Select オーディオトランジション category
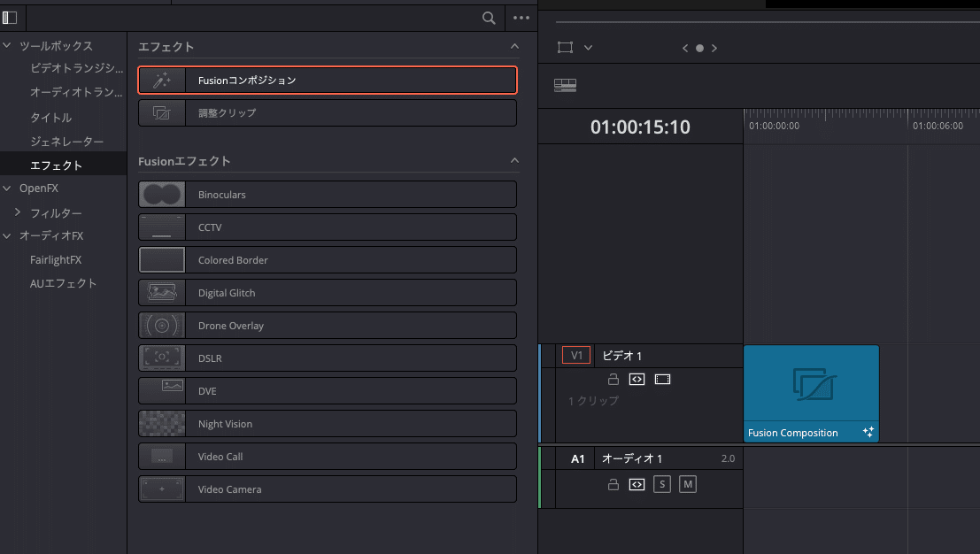This screenshot has width=980, height=554. coord(76,92)
